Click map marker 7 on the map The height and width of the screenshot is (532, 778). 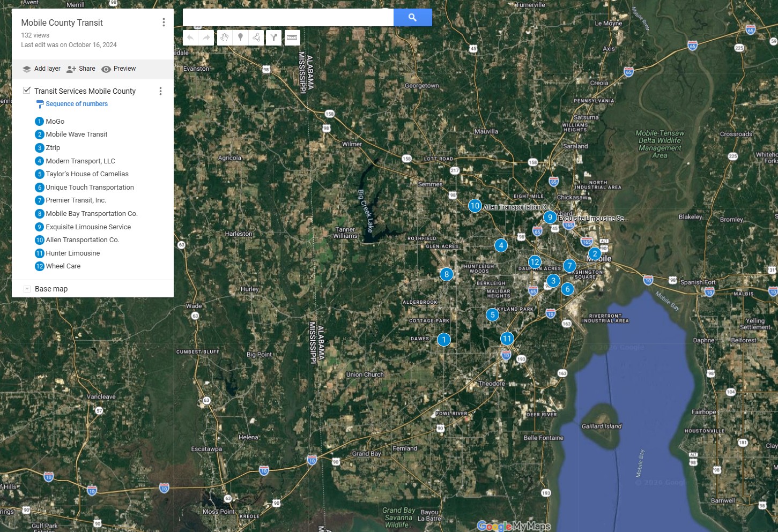coord(570,266)
